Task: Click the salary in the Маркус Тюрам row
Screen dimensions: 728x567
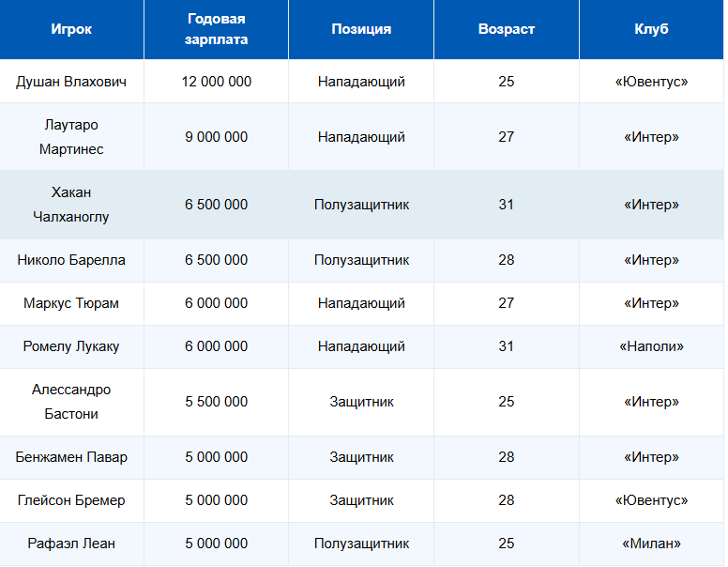Action: point(217,303)
